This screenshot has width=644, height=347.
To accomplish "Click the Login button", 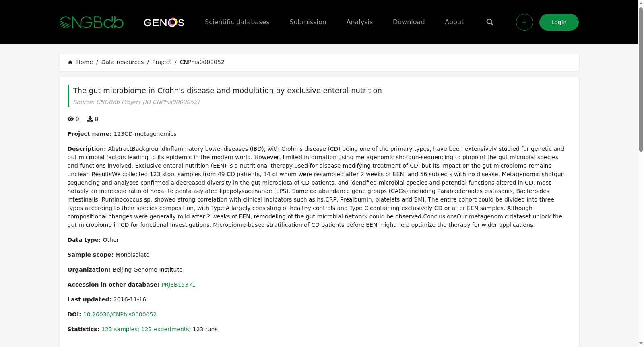I will pyautogui.click(x=559, y=22).
